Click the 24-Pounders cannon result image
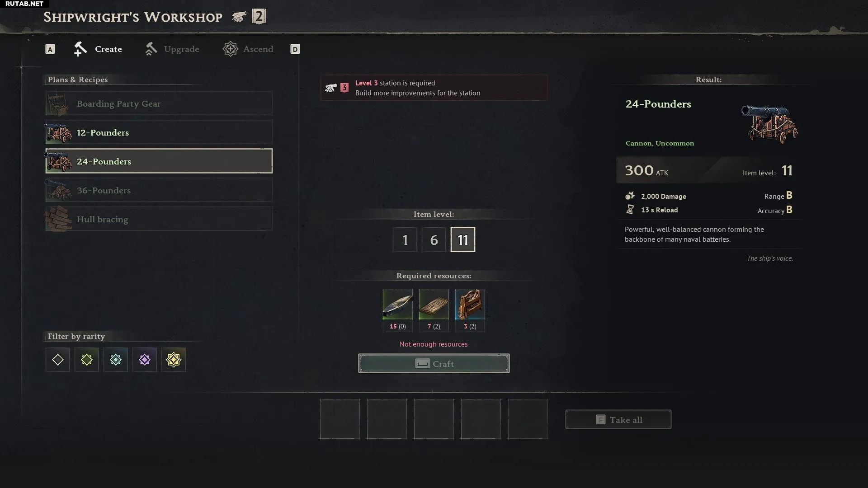The image size is (868, 488). 769,123
